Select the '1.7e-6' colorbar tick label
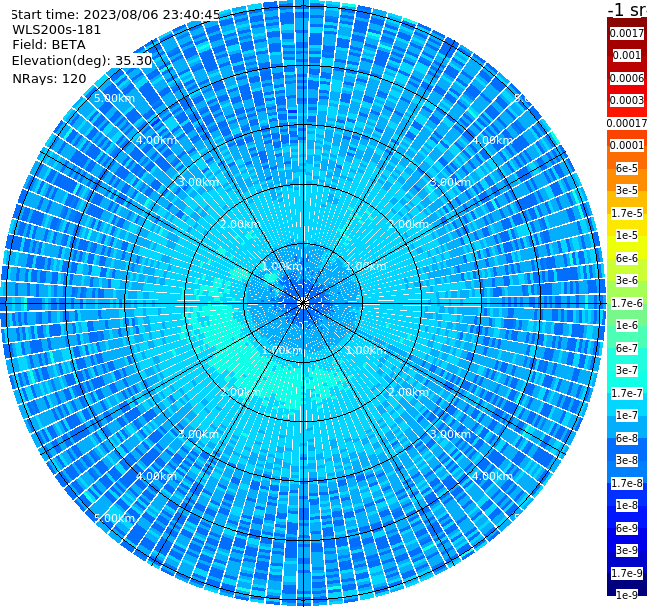647x607 pixels. click(627, 303)
